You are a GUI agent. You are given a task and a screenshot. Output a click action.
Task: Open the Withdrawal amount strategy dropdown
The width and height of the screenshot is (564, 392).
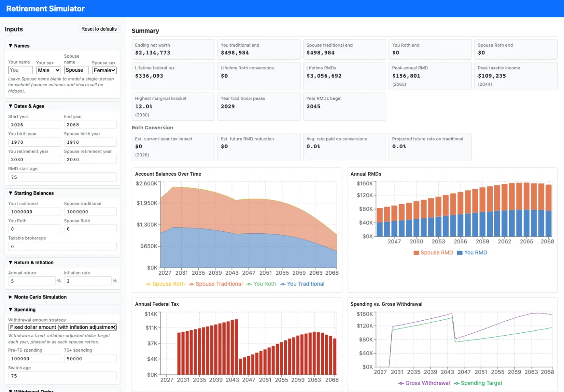coord(62,327)
